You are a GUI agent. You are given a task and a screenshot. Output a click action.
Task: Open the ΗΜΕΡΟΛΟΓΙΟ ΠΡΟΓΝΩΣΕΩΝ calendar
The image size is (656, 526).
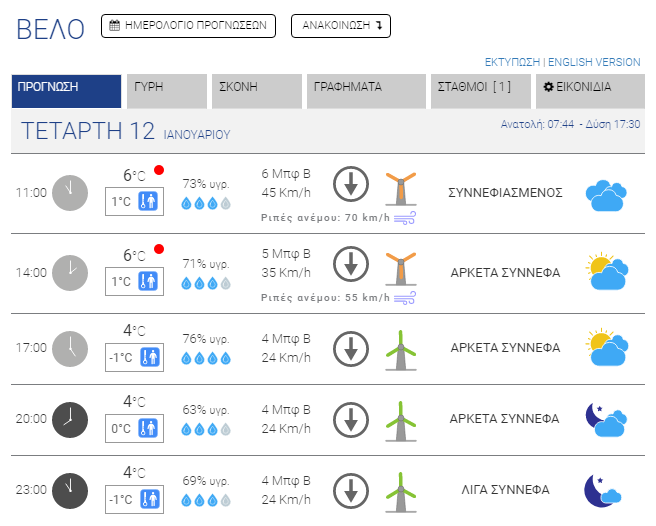188,27
